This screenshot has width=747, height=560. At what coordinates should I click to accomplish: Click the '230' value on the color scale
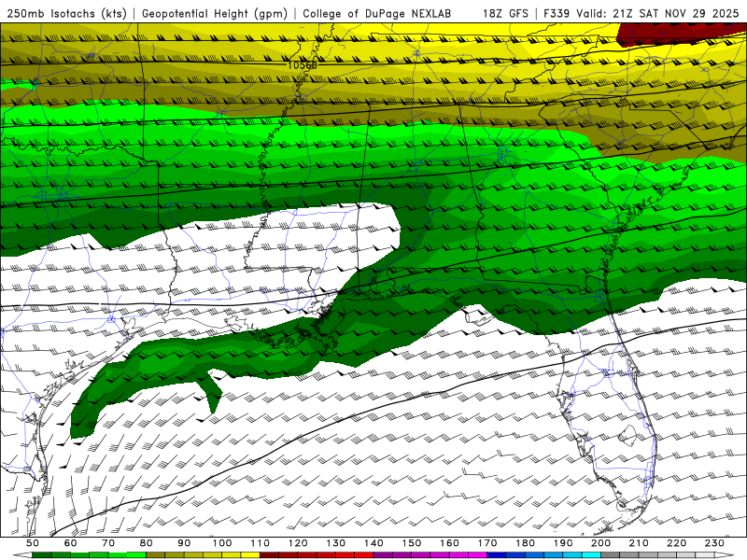point(714,543)
